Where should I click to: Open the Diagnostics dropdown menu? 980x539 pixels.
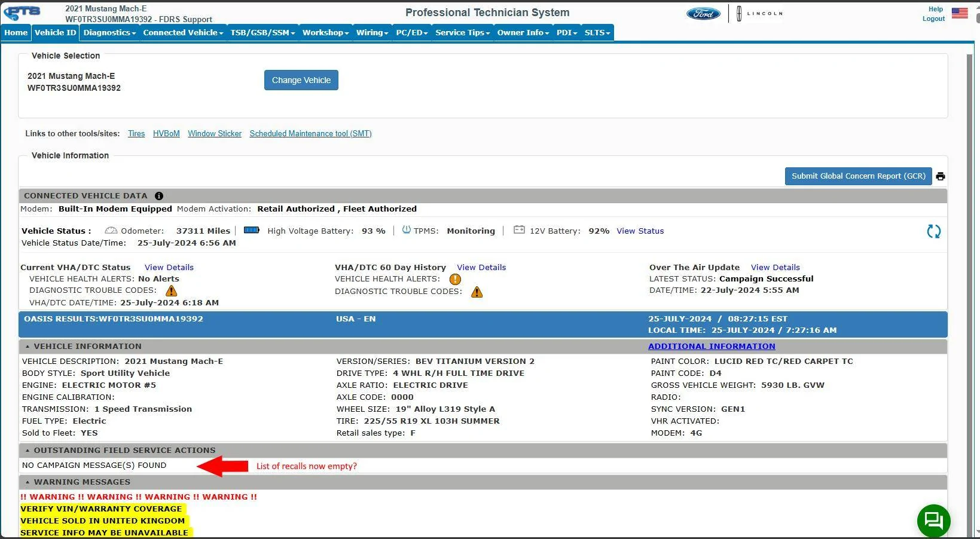click(x=109, y=33)
